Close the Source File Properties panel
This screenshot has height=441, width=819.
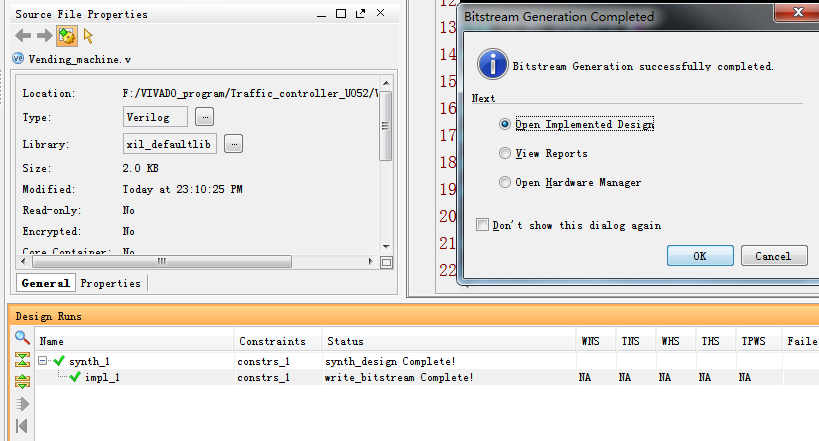click(380, 13)
